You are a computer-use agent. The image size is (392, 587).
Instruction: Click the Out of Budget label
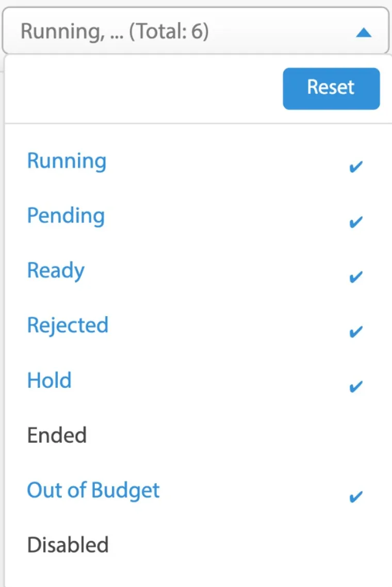tap(93, 490)
